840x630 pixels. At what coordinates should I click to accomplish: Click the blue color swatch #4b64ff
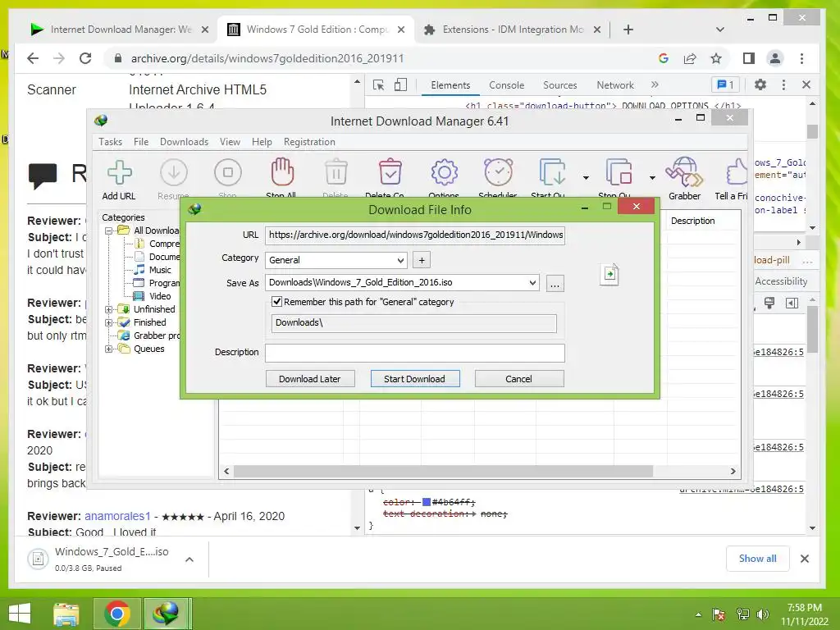[x=427, y=502]
